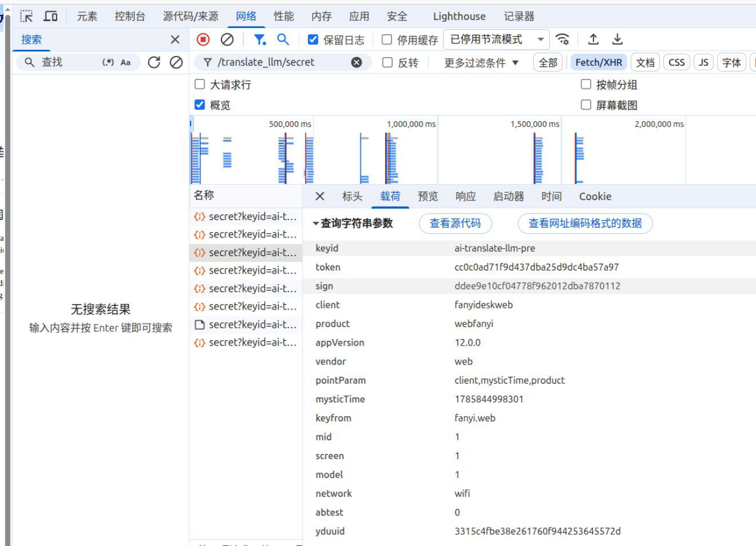This screenshot has width=756, height=546.
Task: Open the 应用 panel tab
Action: click(x=359, y=17)
